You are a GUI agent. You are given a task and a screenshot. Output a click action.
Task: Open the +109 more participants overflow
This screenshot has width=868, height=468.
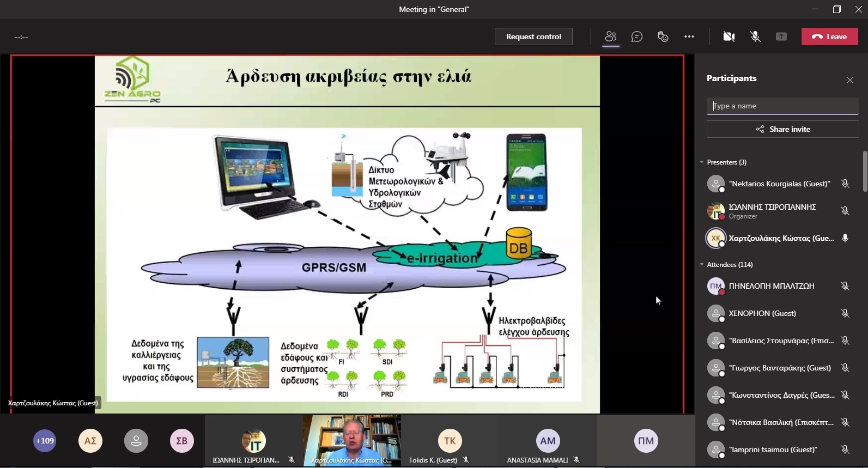pyautogui.click(x=45, y=441)
